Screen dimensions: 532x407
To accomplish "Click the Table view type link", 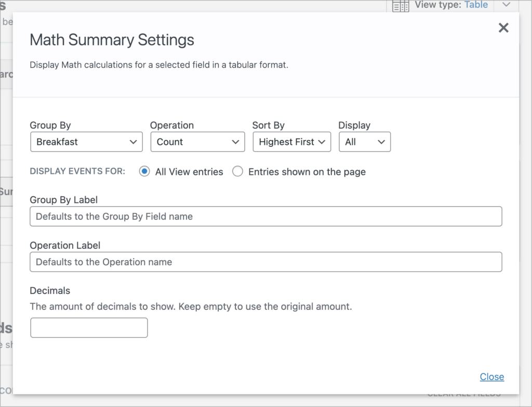I will click(476, 5).
